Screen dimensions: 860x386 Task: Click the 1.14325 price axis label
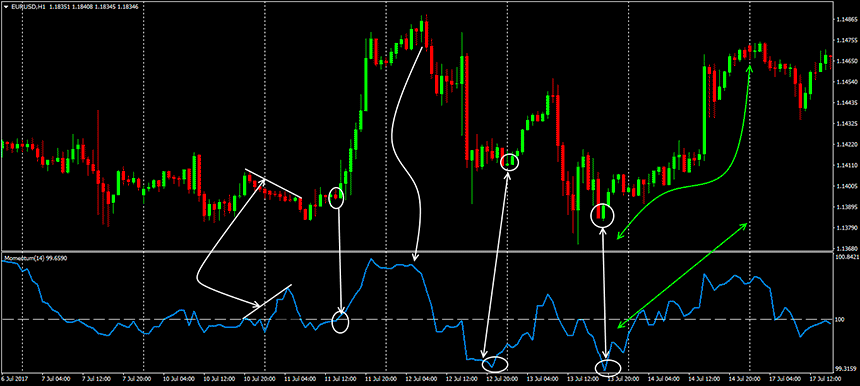pos(848,124)
